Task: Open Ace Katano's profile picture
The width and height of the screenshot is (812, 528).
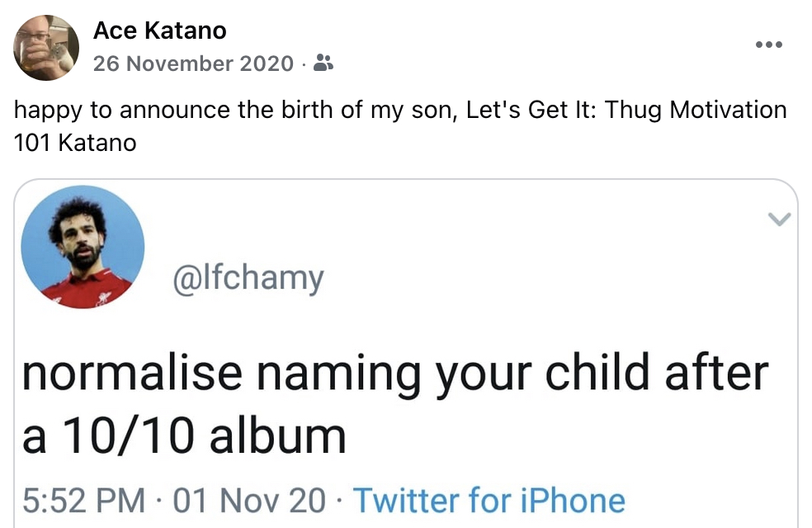Action: 46,47
